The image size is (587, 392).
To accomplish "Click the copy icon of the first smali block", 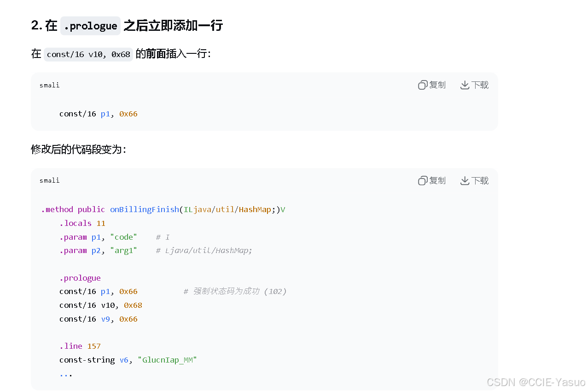I will click(x=423, y=85).
